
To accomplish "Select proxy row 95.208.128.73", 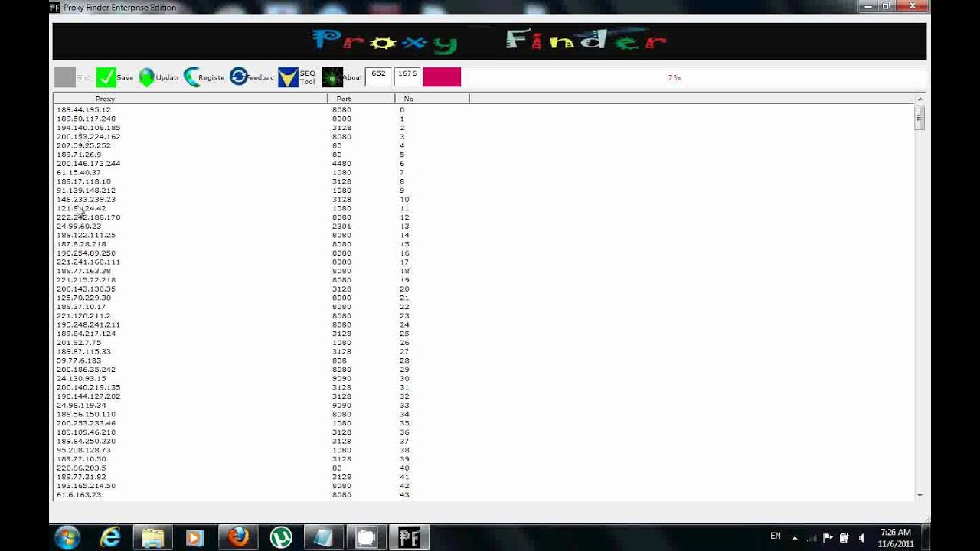I will coord(83,450).
